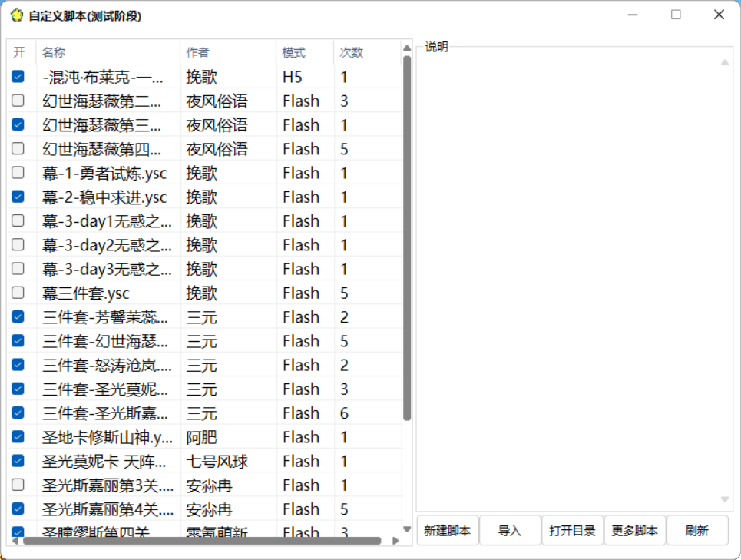Minimize the 自定义脚本 window
This screenshot has width=741, height=560.
coord(633,15)
